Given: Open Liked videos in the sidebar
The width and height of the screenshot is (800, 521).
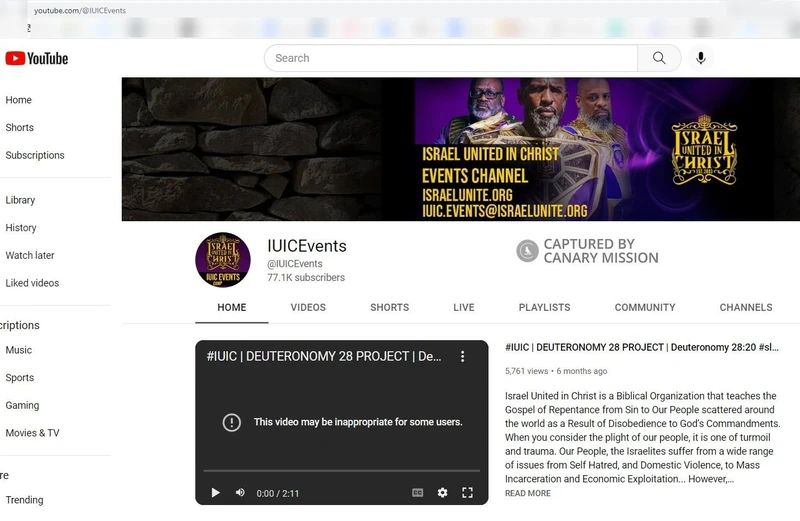Looking at the screenshot, I should pyautogui.click(x=32, y=283).
